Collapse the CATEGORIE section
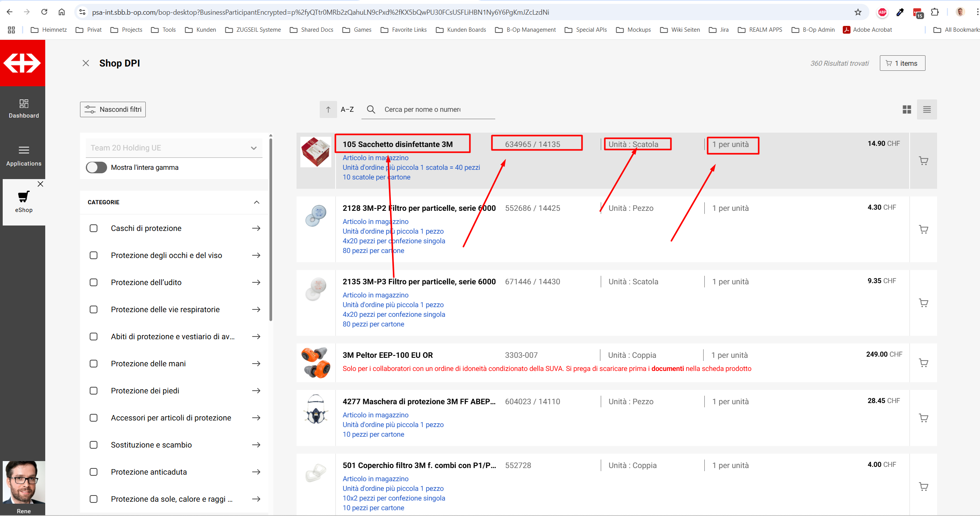This screenshot has width=980, height=516. 256,202
